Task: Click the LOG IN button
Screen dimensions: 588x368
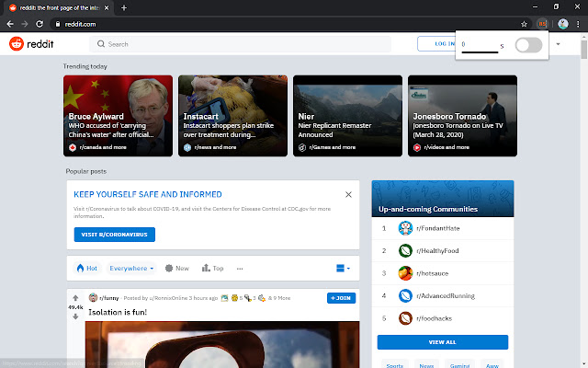Action: [x=437, y=44]
